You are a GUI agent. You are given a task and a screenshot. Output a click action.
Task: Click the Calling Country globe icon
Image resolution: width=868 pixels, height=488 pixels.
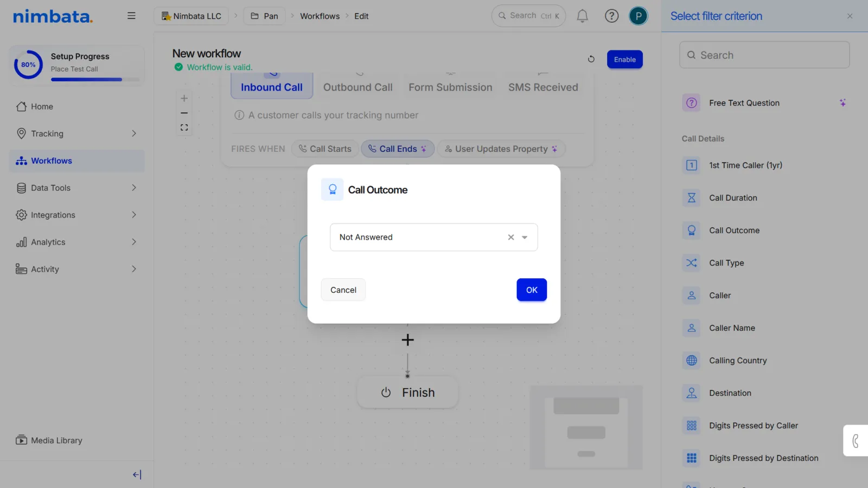pos(691,360)
